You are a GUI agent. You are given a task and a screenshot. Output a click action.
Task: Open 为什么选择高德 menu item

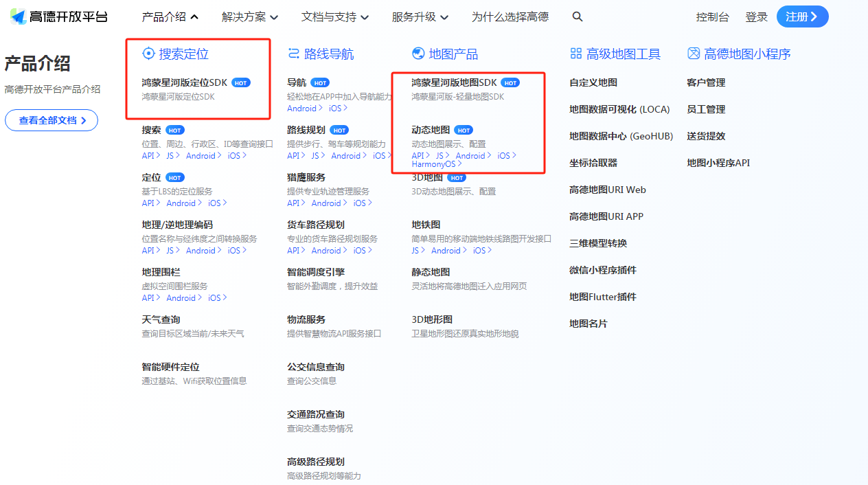pos(510,17)
